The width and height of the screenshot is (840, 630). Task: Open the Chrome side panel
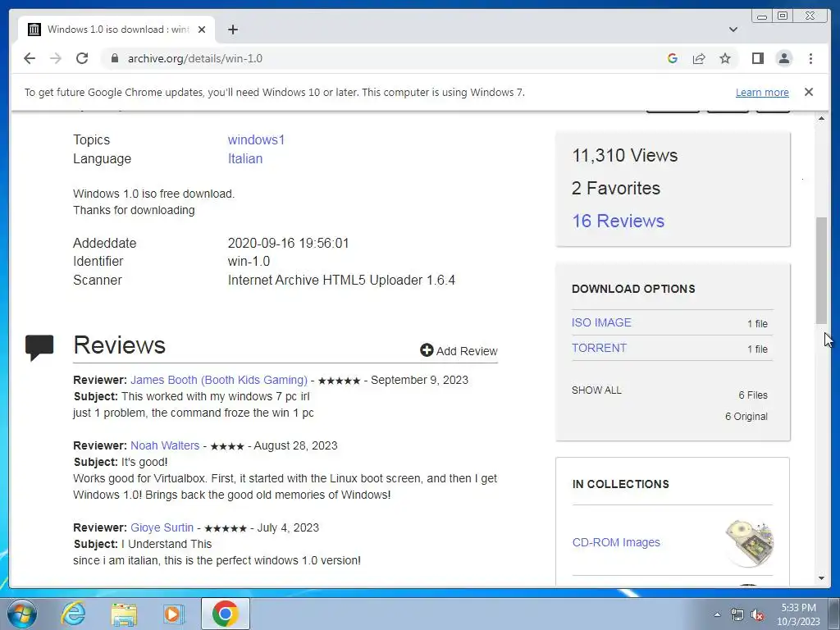coord(757,58)
